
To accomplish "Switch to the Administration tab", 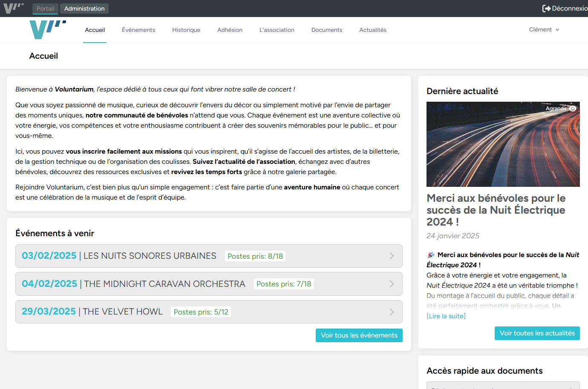I will point(84,8).
